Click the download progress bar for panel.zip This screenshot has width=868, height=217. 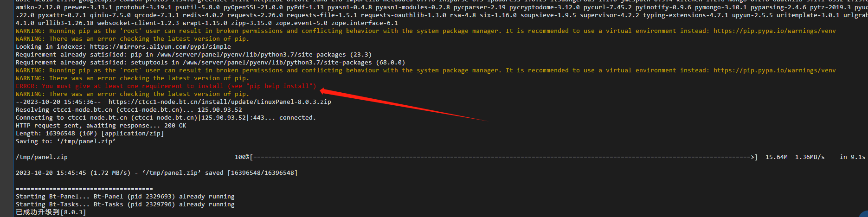pos(503,157)
